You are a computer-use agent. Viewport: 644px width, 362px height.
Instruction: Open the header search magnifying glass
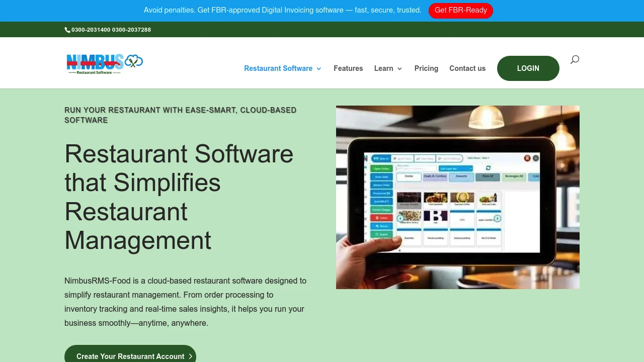[x=574, y=59]
